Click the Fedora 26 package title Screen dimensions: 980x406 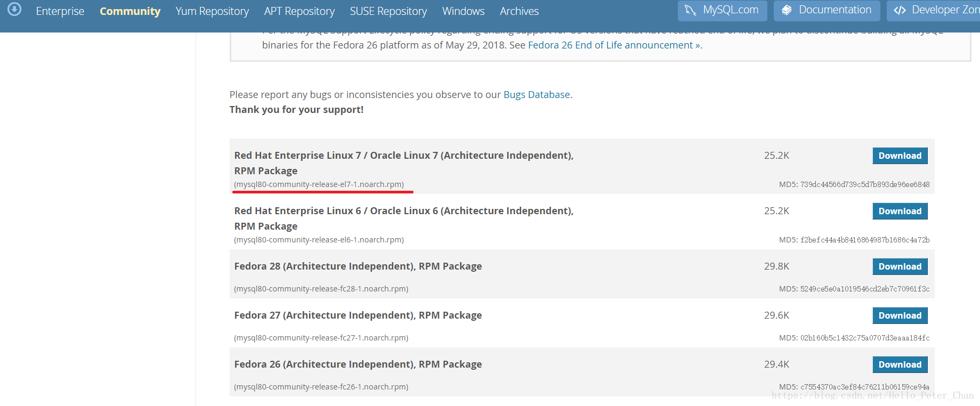pyautogui.click(x=358, y=364)
